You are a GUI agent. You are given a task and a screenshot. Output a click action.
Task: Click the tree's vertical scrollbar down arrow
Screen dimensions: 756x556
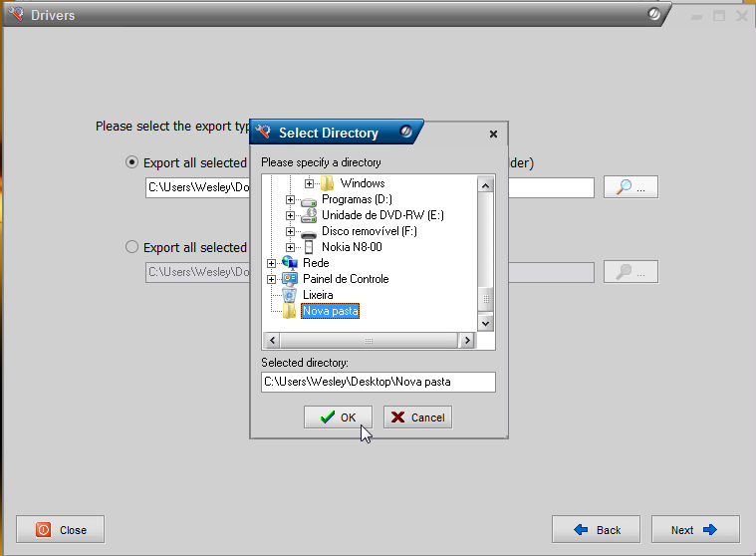point(486,323)
